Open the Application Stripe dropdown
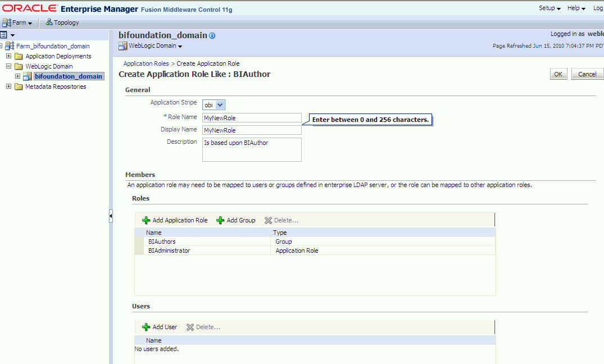This screenshot has height=364, width=604. pyautogui.click(x=220, y=105)
